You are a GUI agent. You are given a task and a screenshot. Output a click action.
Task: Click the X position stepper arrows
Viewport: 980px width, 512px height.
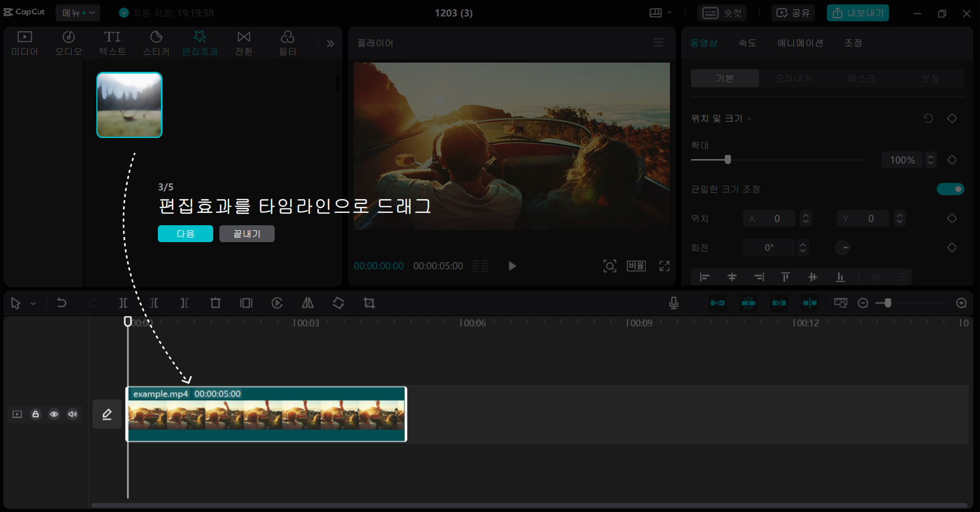[806, 219]
